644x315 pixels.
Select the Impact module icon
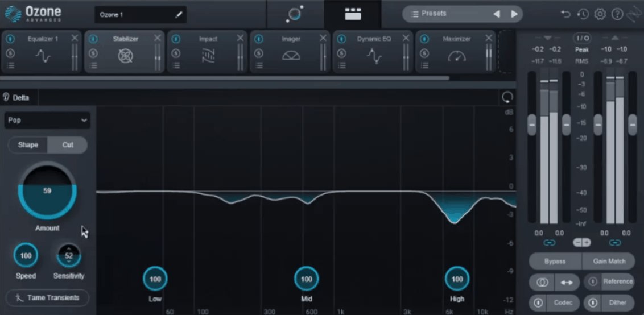click(208, 56)
